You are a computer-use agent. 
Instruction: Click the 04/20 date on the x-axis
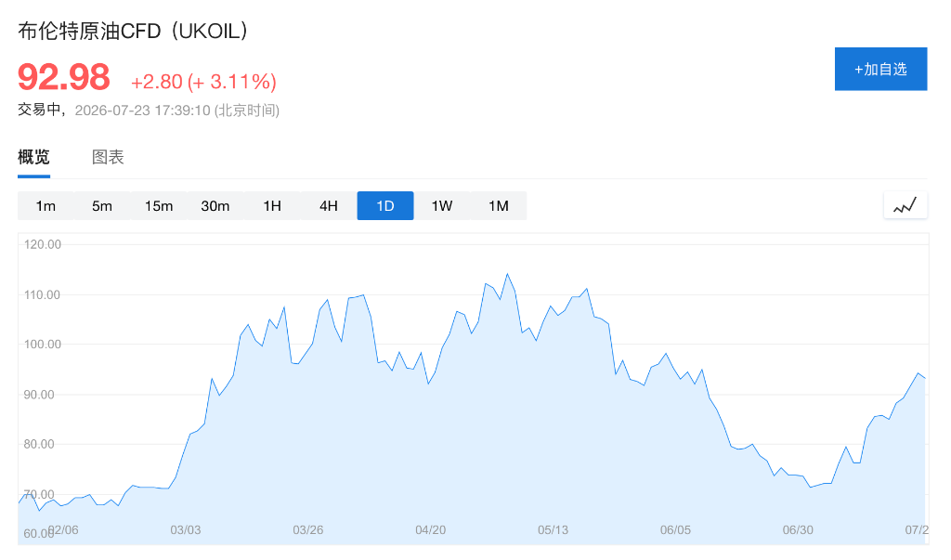click(431, 529)
